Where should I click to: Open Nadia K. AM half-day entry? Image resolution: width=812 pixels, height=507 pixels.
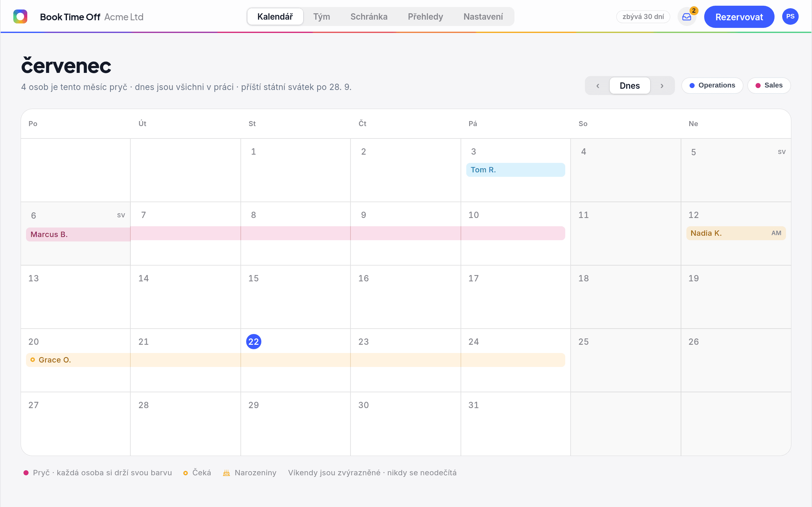click(736, 234)
